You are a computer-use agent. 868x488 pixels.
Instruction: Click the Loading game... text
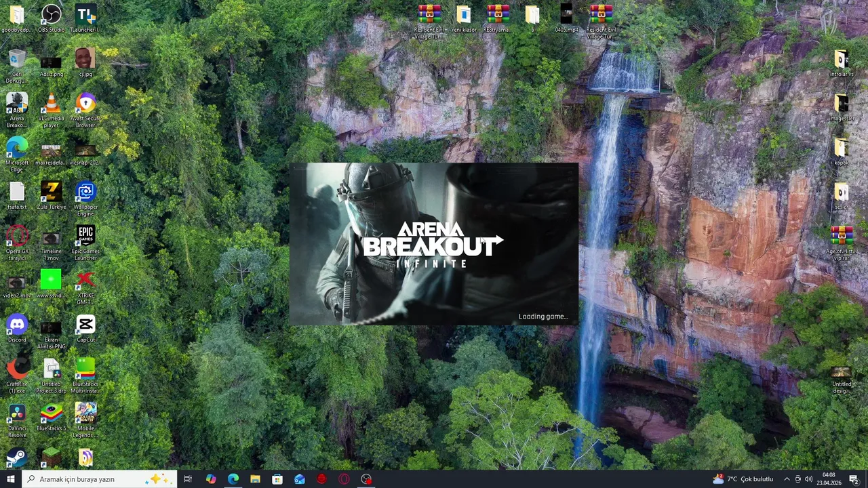coord(542,317)
